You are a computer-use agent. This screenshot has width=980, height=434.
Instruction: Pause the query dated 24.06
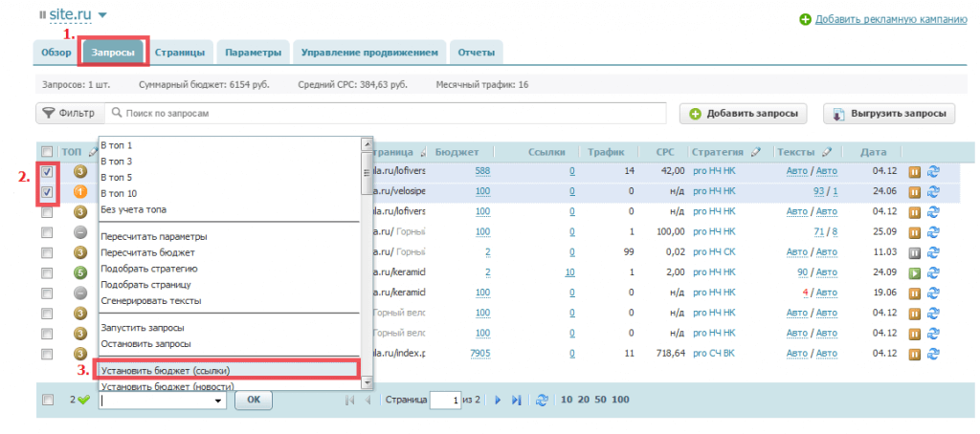click(914, 192)
